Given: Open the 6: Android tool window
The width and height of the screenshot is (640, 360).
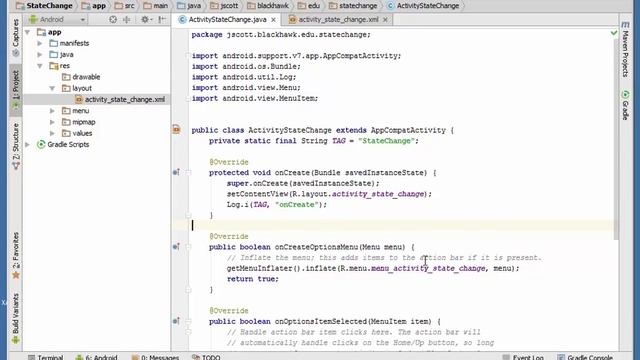Looking at the screenshot, I should [x=97, y=357].
